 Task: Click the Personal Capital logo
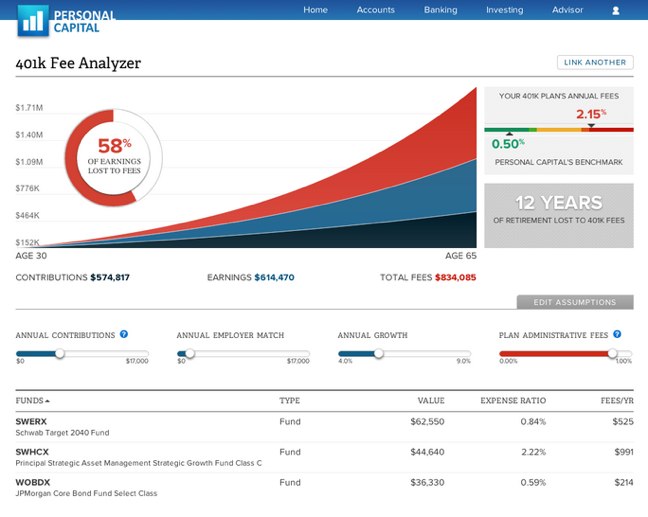tap(66, 18)
